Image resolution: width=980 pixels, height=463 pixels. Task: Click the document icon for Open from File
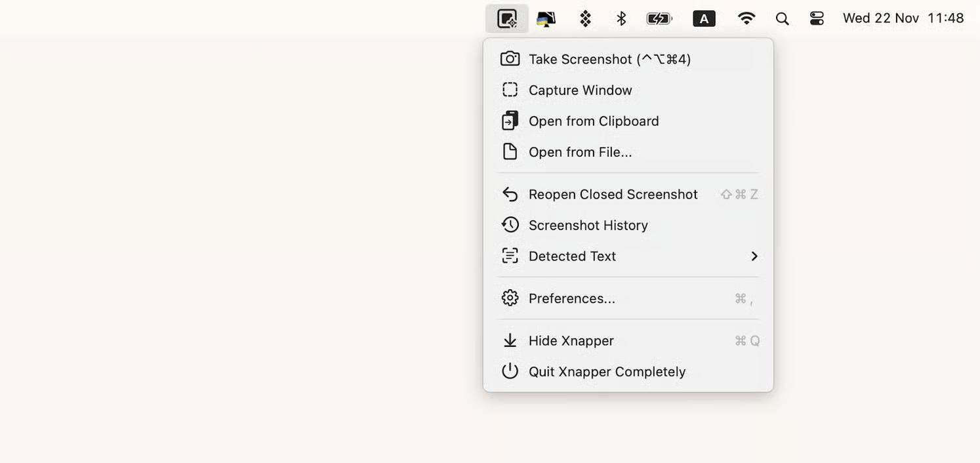(x=510, y=151)
